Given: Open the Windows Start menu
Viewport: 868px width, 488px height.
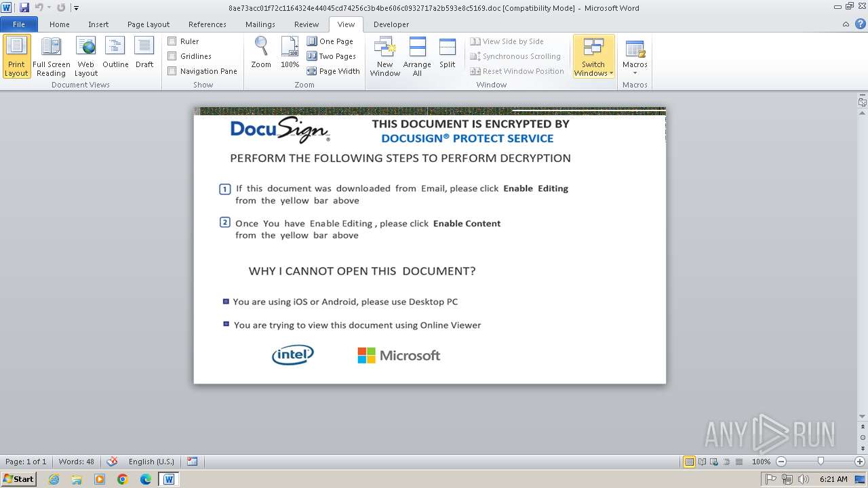Looking at the screenshot, I should coord(18,479).
